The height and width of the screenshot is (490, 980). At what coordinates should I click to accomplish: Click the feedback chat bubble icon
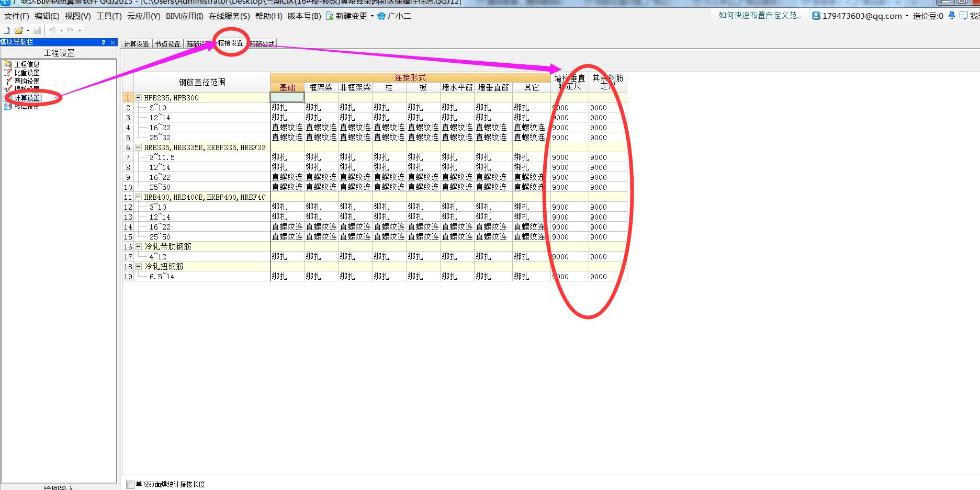(964, 16)
